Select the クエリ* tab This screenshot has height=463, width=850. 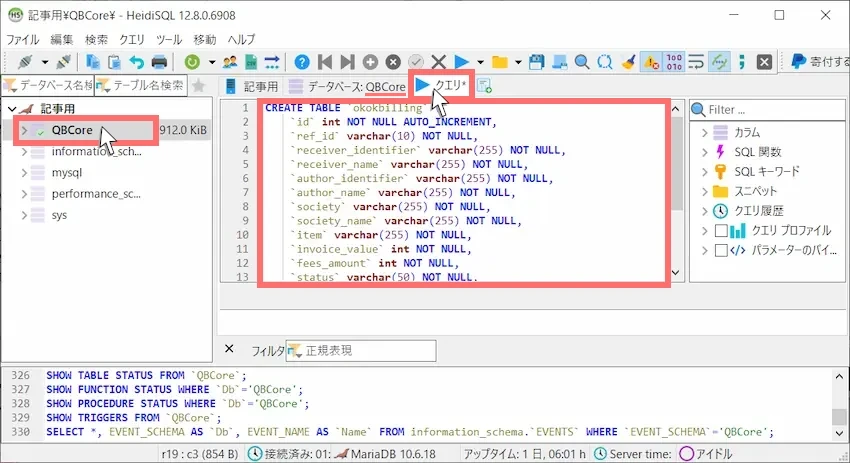click(x=442, y=85)
